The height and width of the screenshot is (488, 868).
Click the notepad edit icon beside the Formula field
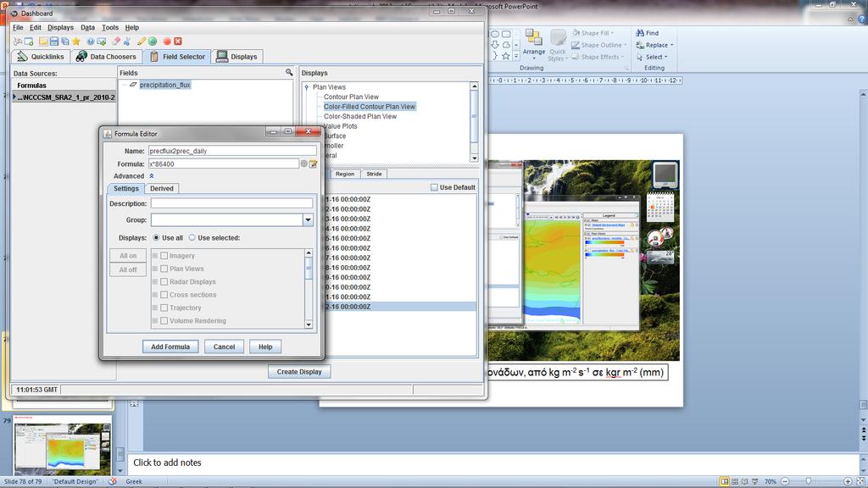pos(314,164)
